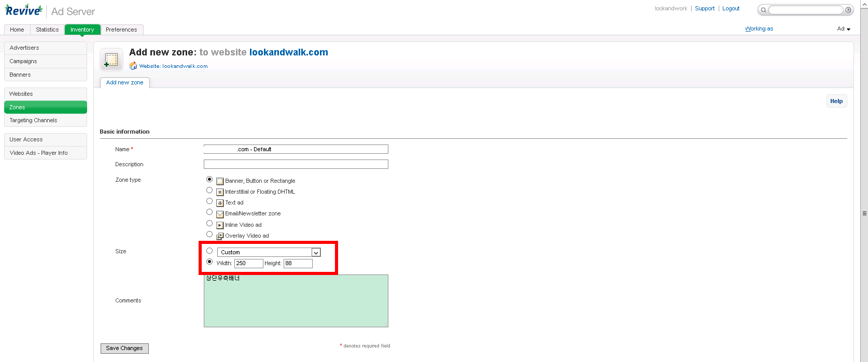The width and height of the screenshot is (868, 362).
Task: Open the Ad account switcher dropdown
Action: point(844,29)
